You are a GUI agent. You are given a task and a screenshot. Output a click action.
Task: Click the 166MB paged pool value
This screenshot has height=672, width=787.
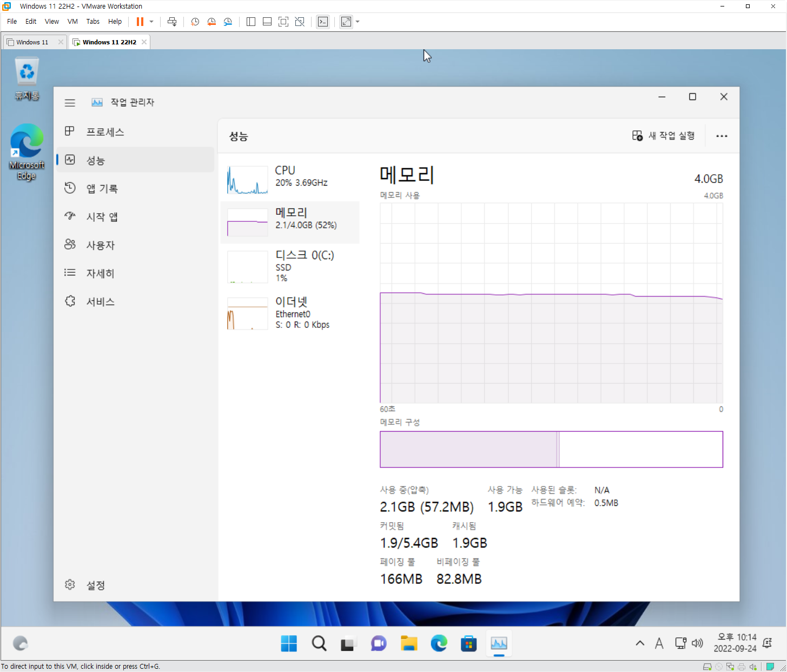pos(401,579)
